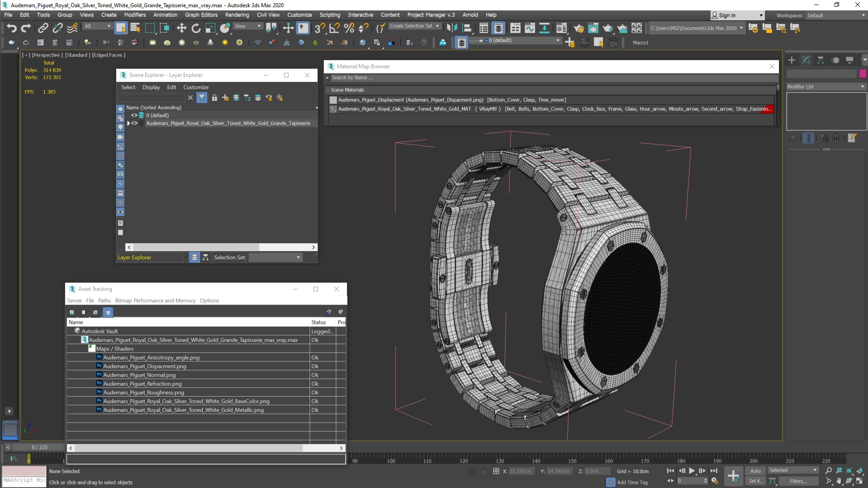
Task: Toggle visibility eye of 0 (default) layer
Action: click(134, 115)
